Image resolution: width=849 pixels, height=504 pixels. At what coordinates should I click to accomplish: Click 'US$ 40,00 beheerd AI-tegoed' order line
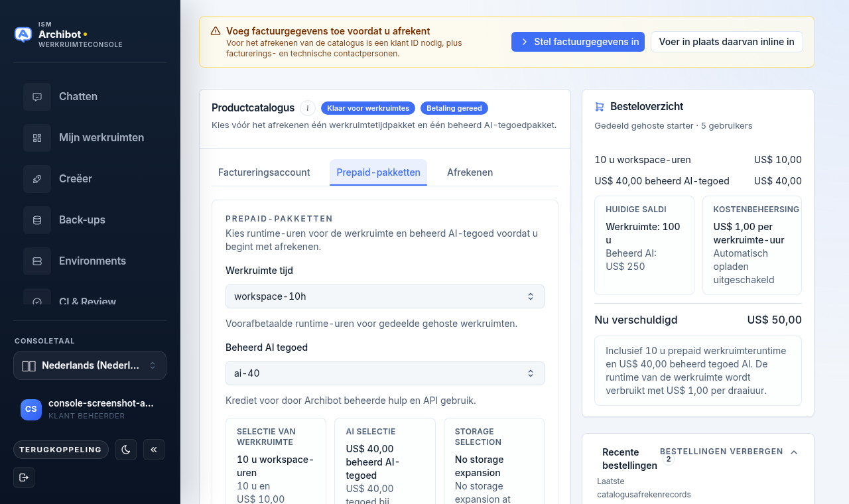click(698, 181)
